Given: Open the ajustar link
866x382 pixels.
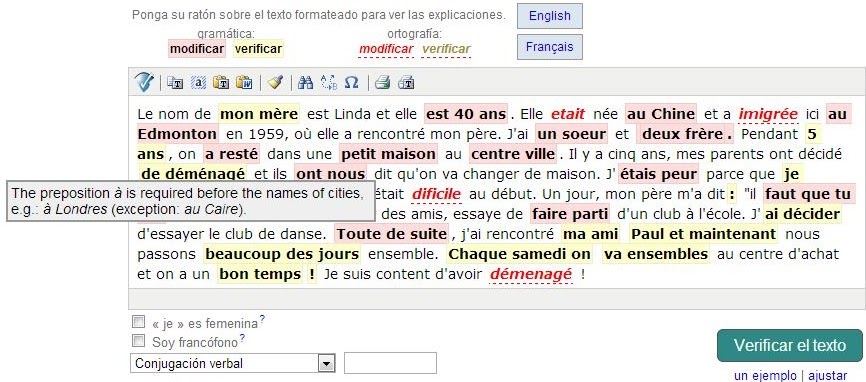Looking at the screenshot, I should [827, 375].
